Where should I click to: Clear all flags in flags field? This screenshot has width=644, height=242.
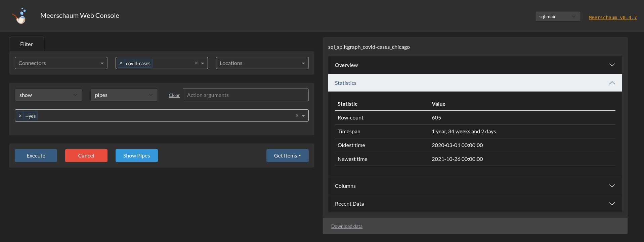pyautogui.click(x=297, y=116)
